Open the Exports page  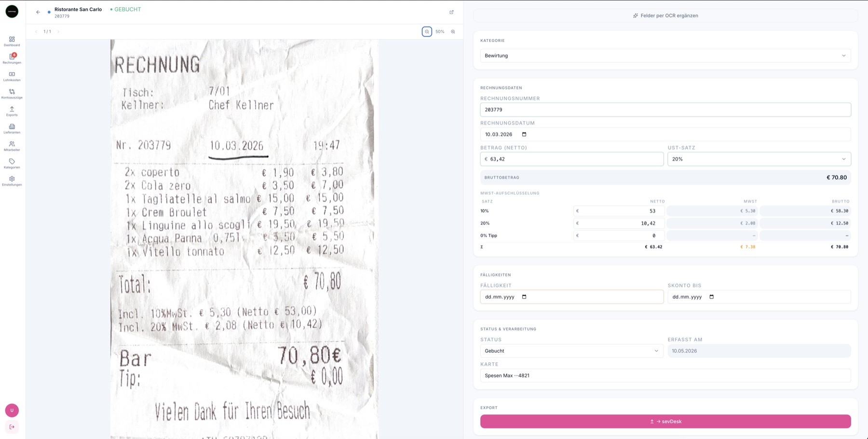(12, 111)
